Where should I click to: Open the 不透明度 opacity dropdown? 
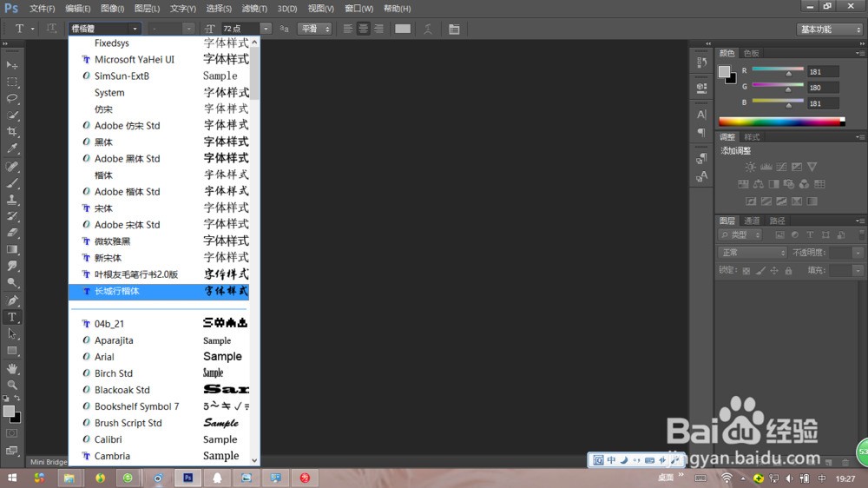[x=858, y=253]
